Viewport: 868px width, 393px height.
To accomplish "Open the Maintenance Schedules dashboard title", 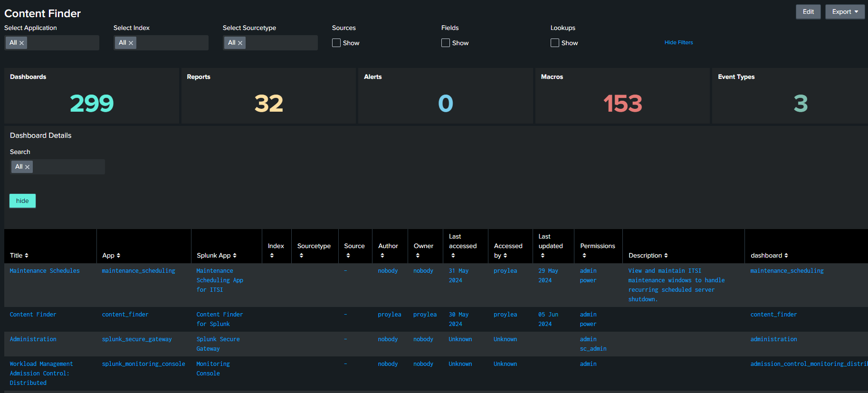I will pos(45,271).
